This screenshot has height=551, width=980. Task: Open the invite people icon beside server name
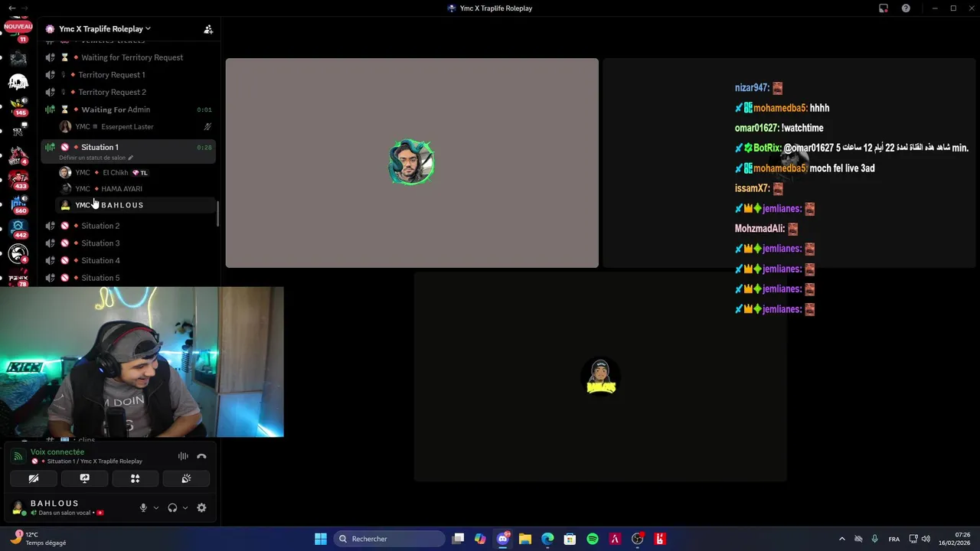208,29
